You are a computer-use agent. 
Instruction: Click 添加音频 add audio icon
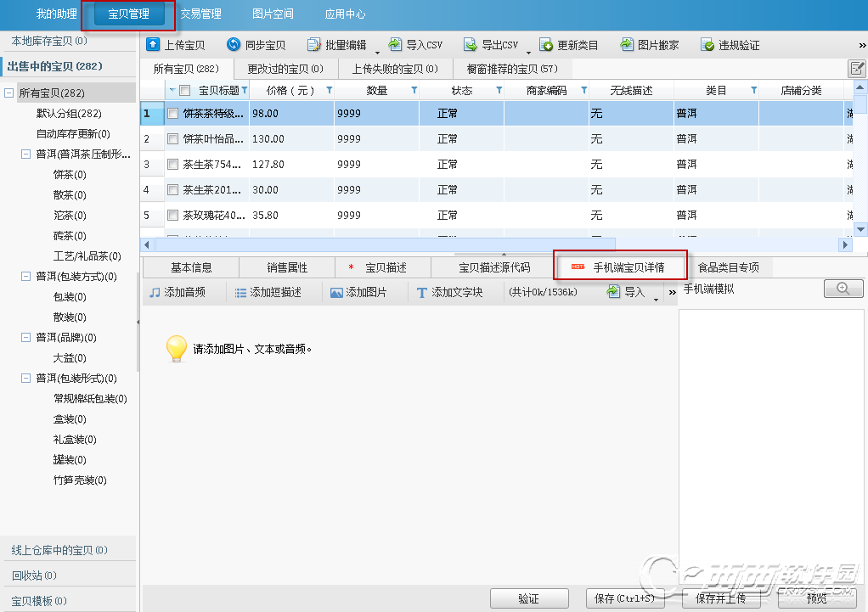155,292
